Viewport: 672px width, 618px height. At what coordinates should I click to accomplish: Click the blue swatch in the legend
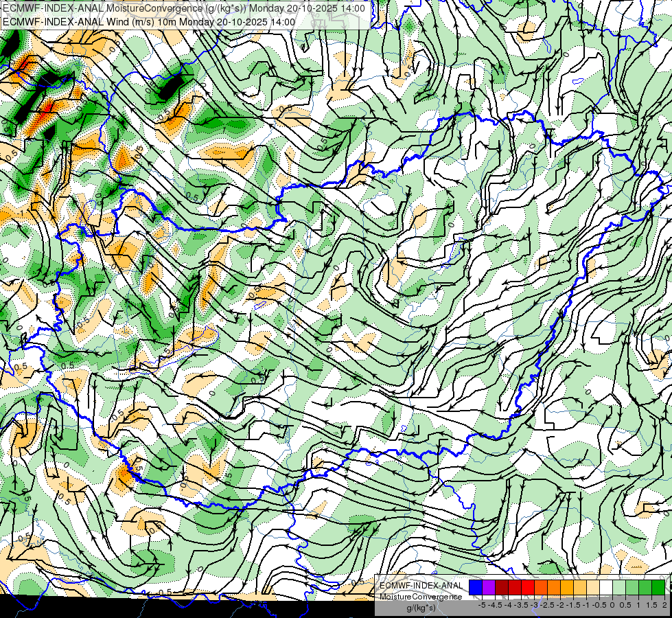476,587
